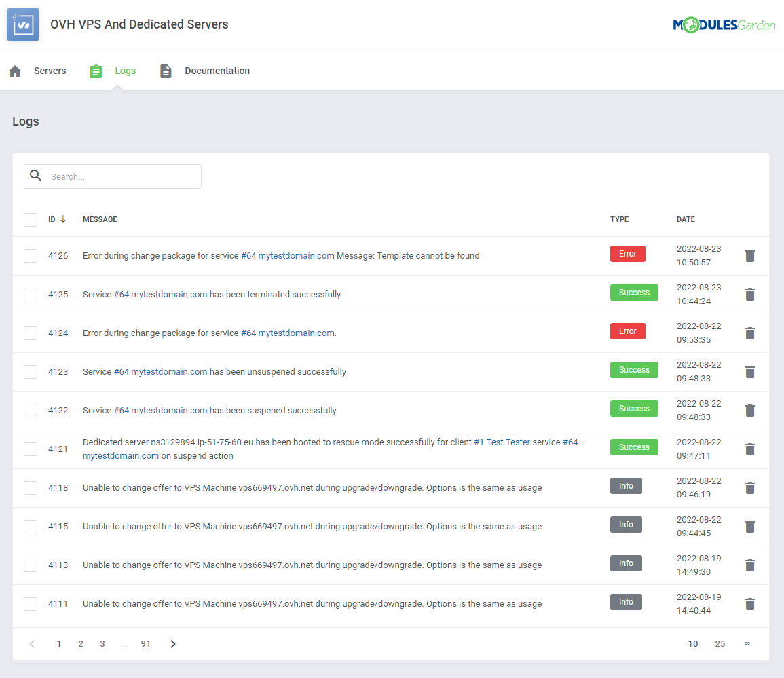Delete log entry 4126 using its trash icon
The image size is (784, 678).
(x=749, y=256)
